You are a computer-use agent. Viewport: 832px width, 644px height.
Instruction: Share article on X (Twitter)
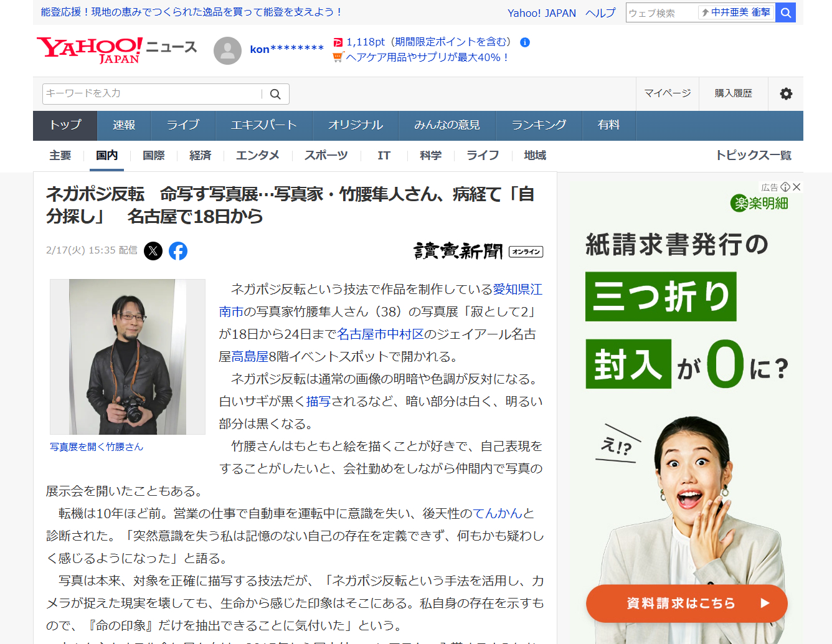(153, 251)
